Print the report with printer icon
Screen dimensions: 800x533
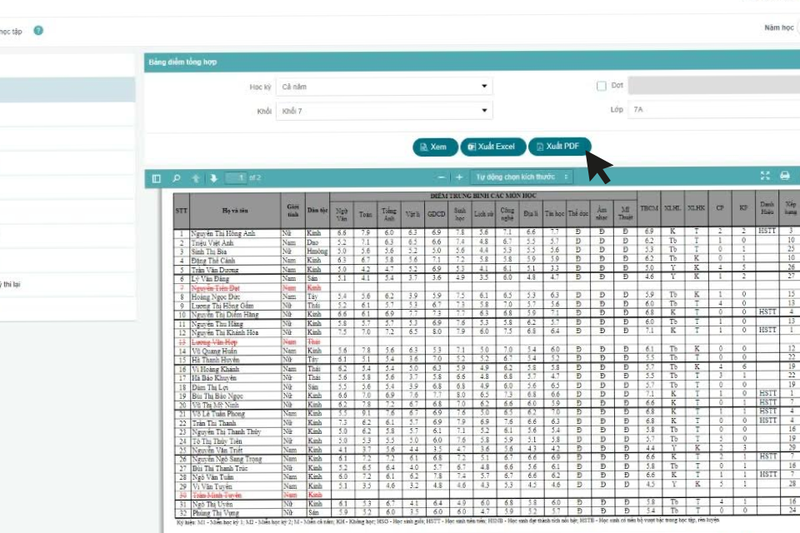pos(785,176)
